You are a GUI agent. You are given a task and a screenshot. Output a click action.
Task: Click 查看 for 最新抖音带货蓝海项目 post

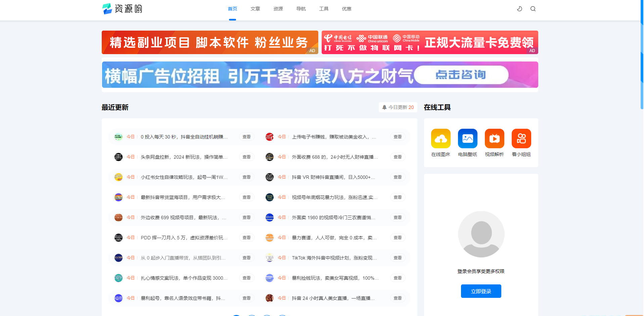247,197
